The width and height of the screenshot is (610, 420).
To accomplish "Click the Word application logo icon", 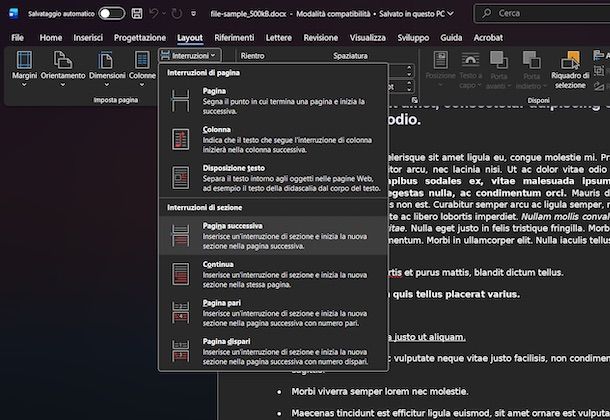I will (x=13, y=14).
